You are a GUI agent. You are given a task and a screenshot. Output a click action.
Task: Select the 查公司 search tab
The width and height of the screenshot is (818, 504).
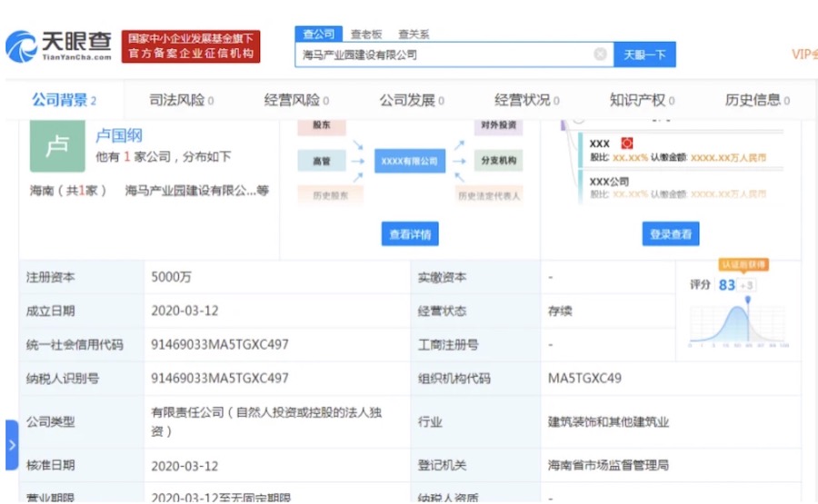tap(318, 34)
